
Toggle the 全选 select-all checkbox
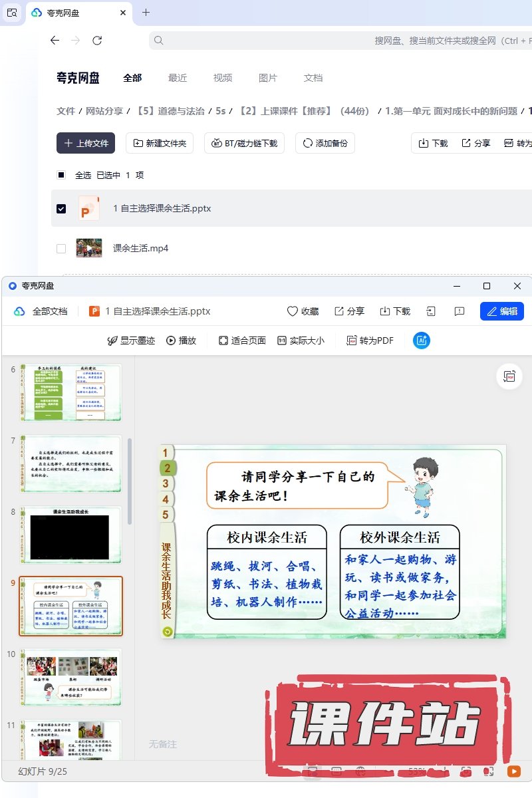(x=61, y=176)
